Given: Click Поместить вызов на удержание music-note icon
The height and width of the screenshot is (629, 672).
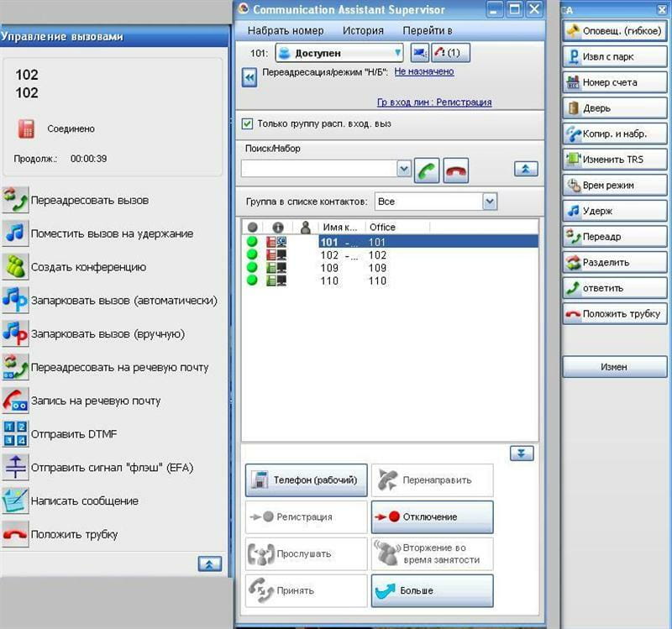Looking at the screenshot, I should (x=15, y=233).
